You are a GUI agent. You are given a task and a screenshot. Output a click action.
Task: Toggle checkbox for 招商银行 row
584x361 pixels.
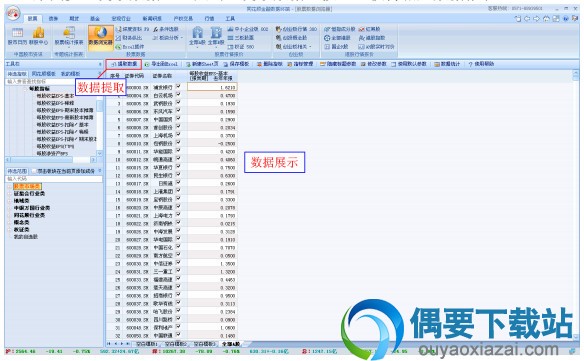coord(178,295)
